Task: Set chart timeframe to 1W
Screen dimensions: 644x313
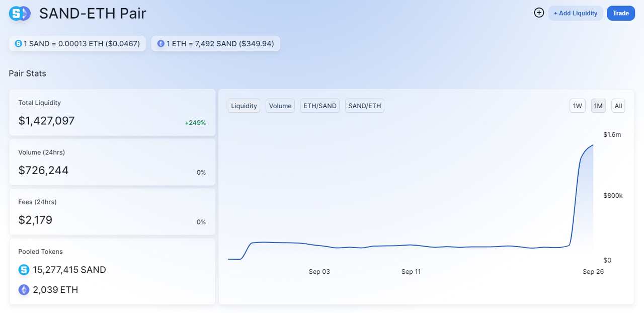Action: click(578, 106)
